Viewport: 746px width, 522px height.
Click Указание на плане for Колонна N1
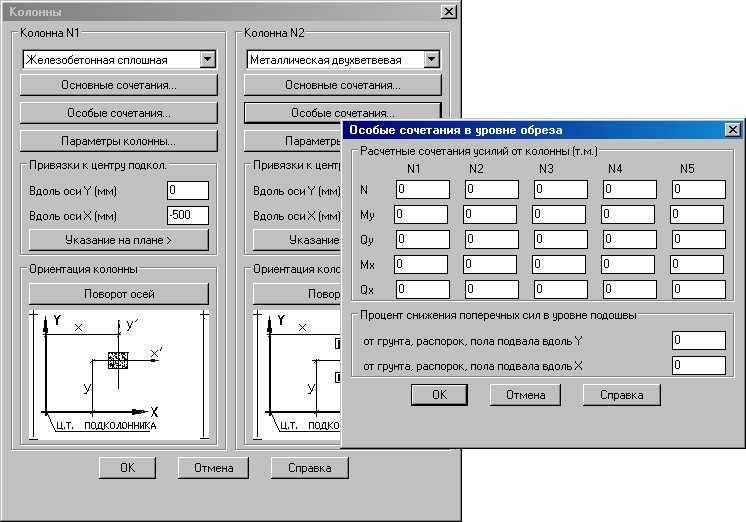tap(118, 240)
